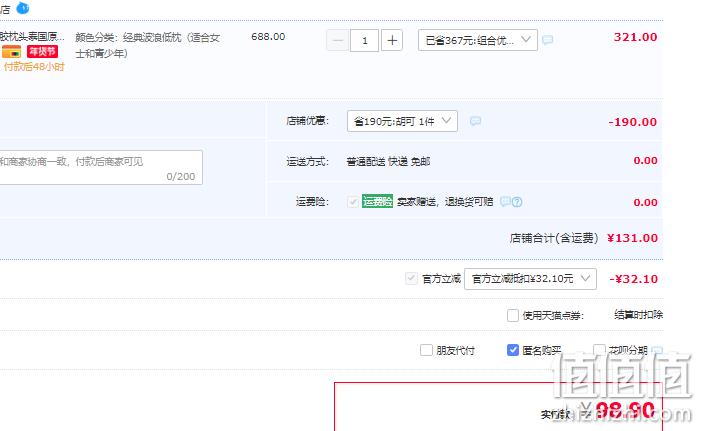Enable the 使用天猫点券 checkbox

click(513, 315)
